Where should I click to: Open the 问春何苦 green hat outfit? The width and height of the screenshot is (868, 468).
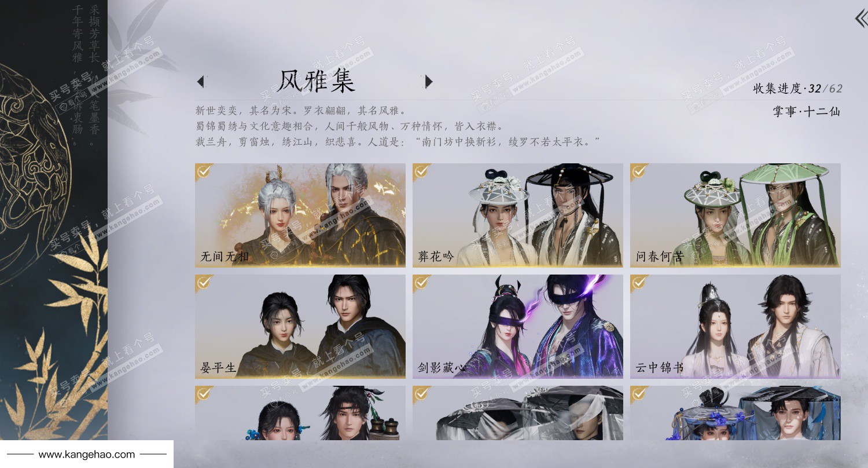pos(735,215)
